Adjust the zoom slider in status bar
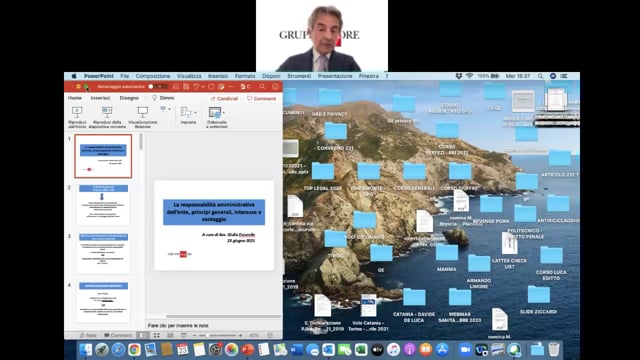This screenshot has width=640, height=360. pos(217,336)
